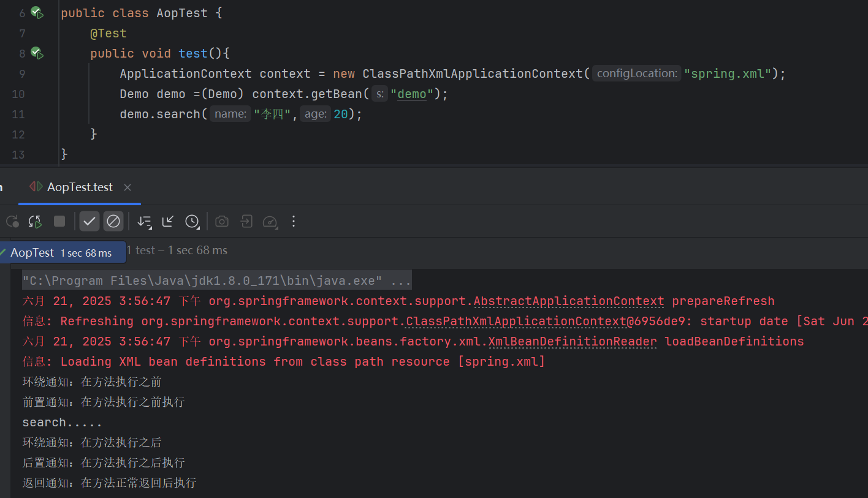
Task: Run the AopTest class gutter icon on line 6
Action: coord(37,12)
